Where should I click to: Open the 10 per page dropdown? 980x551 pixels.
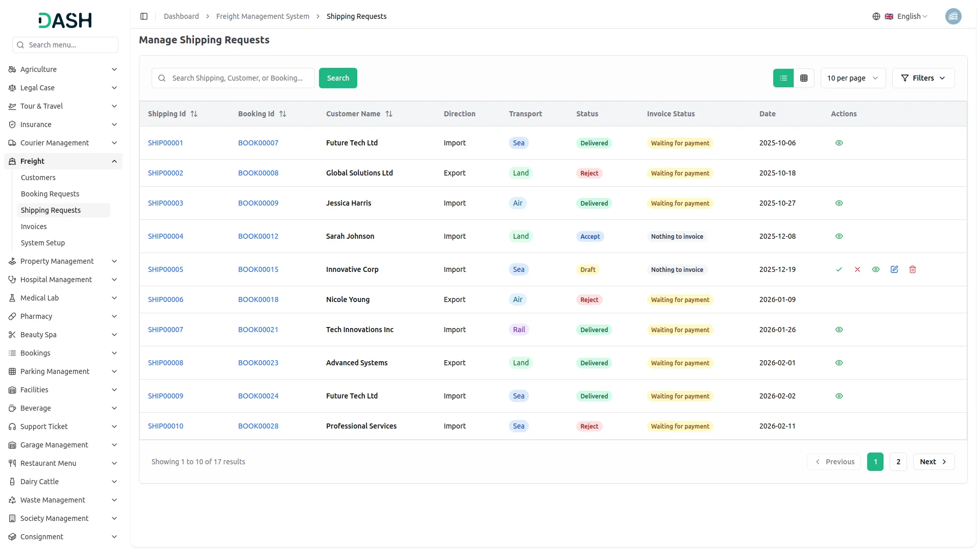click(x=853, y=78)
